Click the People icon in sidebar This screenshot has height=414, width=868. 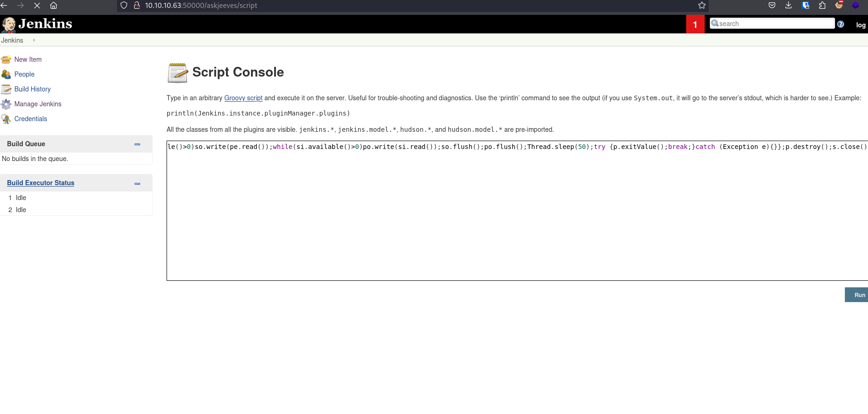(x=6, y=74)
